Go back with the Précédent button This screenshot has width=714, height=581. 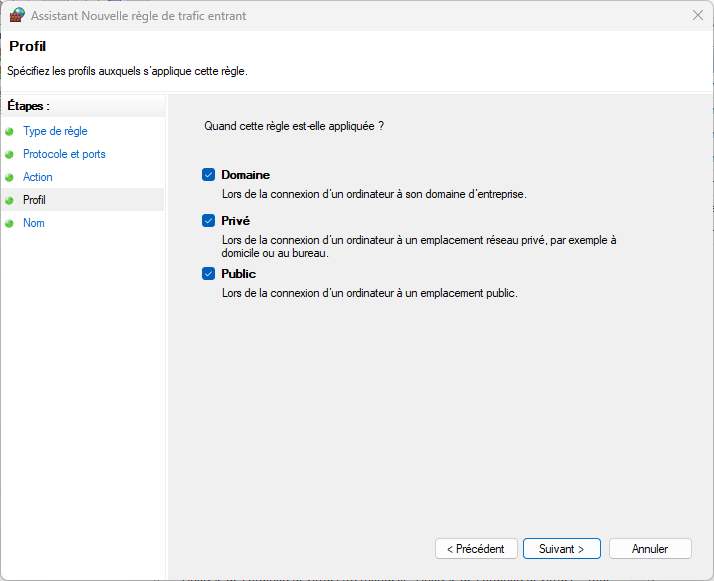pyautogui.click(x=476, y=549)
